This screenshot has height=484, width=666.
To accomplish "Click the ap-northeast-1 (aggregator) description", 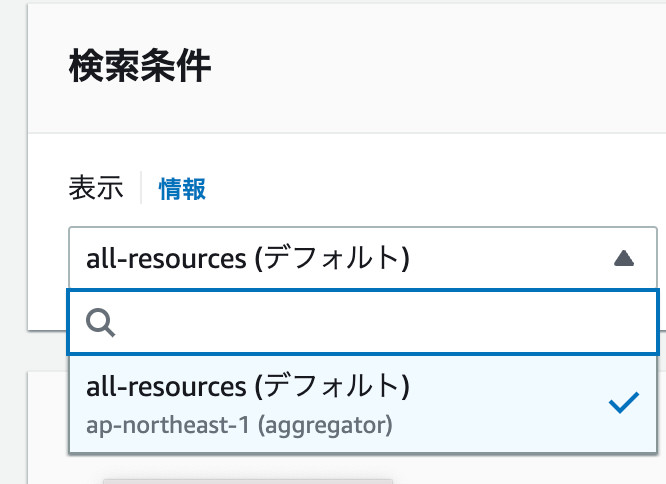I will click(x=239, y=425).
